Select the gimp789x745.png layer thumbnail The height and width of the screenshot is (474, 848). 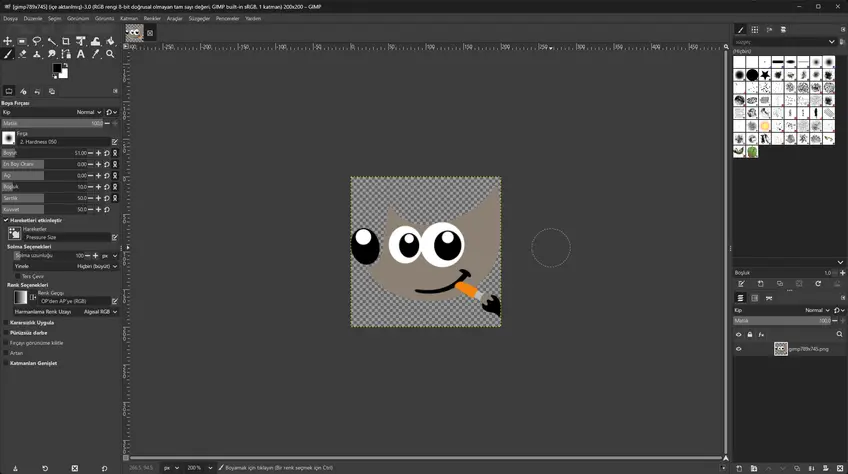click(x=781, y=349)
